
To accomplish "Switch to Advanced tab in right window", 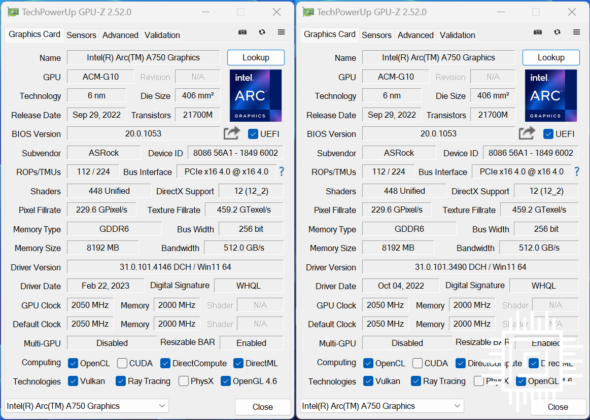I will [x=416, y=35].
